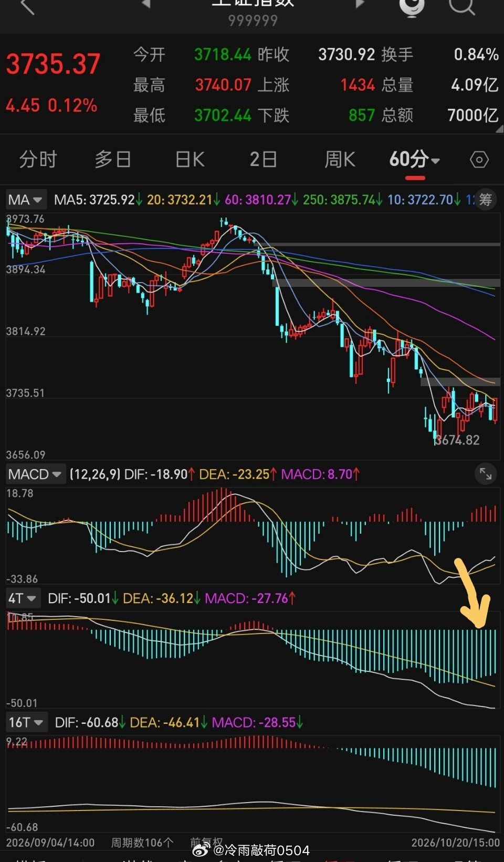Go to next stock with right triangle
Viewport: 504px width, 862px height.
coord(360,4)
